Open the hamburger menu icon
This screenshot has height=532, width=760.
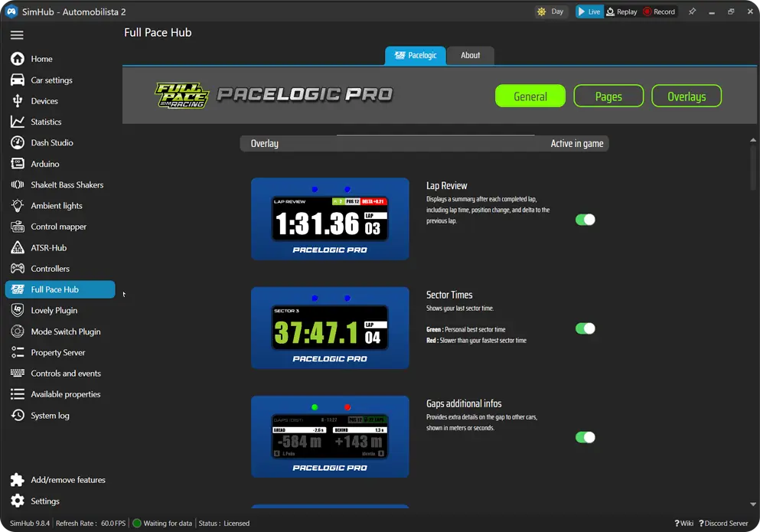tap(17, 35)
